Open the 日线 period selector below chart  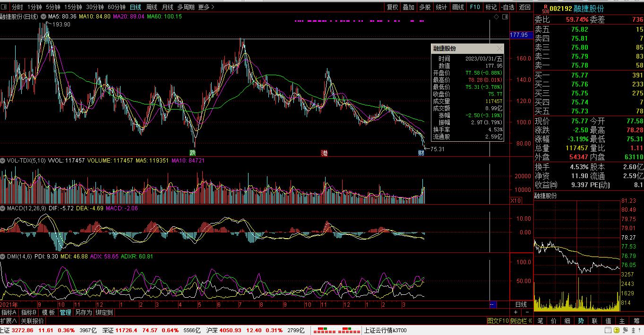(x=521, y=304)
